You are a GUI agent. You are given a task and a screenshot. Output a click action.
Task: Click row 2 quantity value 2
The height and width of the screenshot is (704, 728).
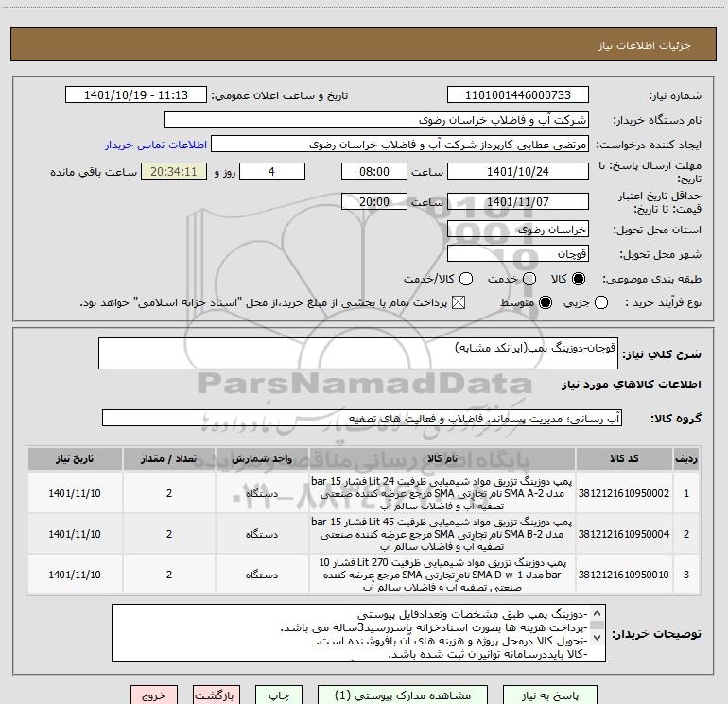click(x=169, y=534)
